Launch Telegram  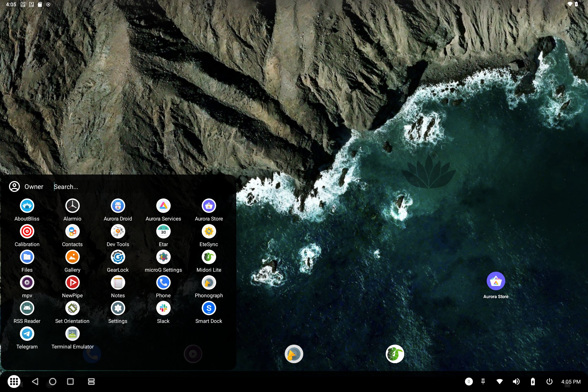pyautogui.click(x=27, y=333)
